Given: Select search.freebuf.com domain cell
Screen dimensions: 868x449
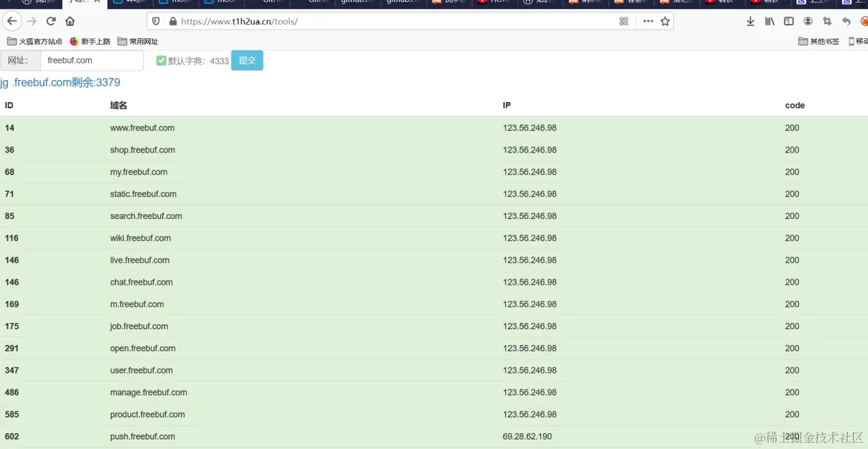Looking at the screenshot, I should coord(146,216).
